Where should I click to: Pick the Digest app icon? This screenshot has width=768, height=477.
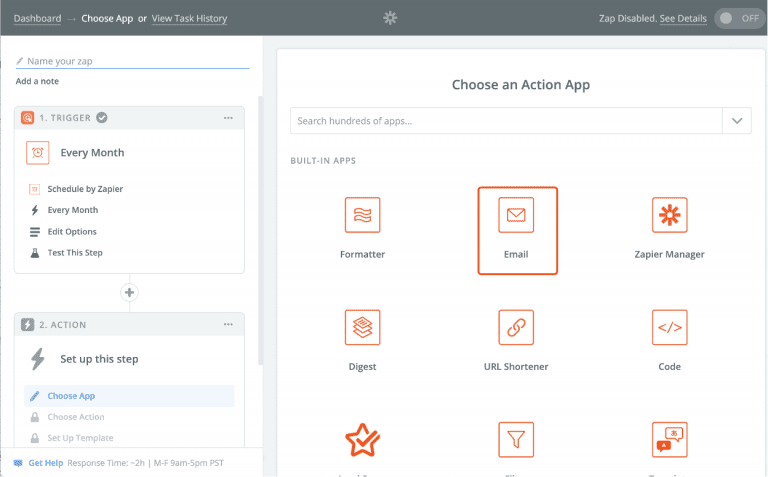pyautogui.click(x=362, y=327)
